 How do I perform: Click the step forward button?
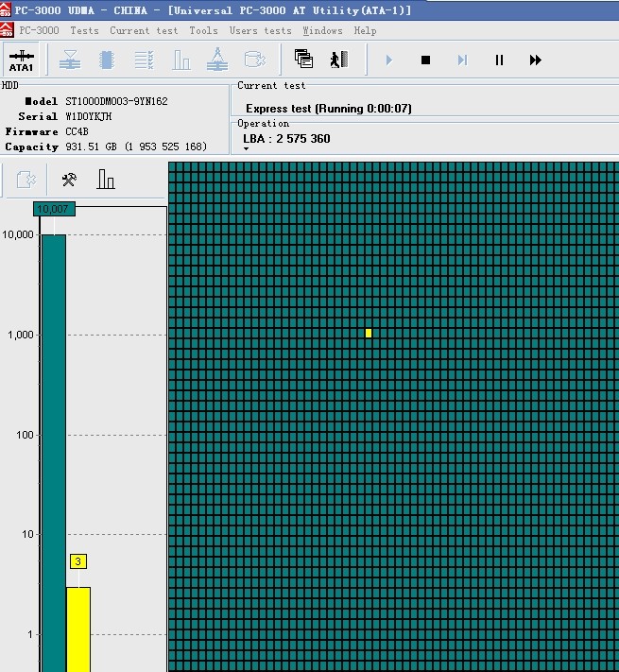click(x=462, y=60)
